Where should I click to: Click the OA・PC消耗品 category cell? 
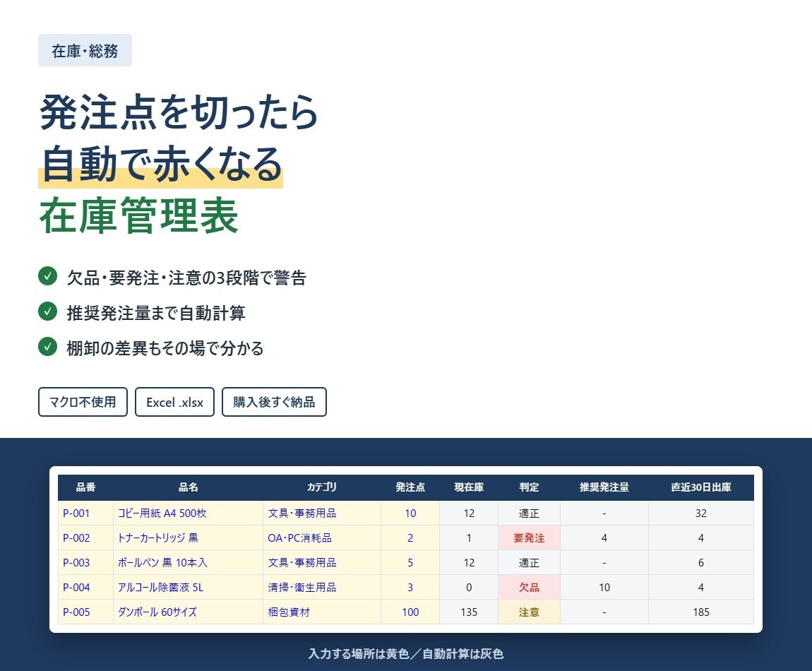point(321,538)
